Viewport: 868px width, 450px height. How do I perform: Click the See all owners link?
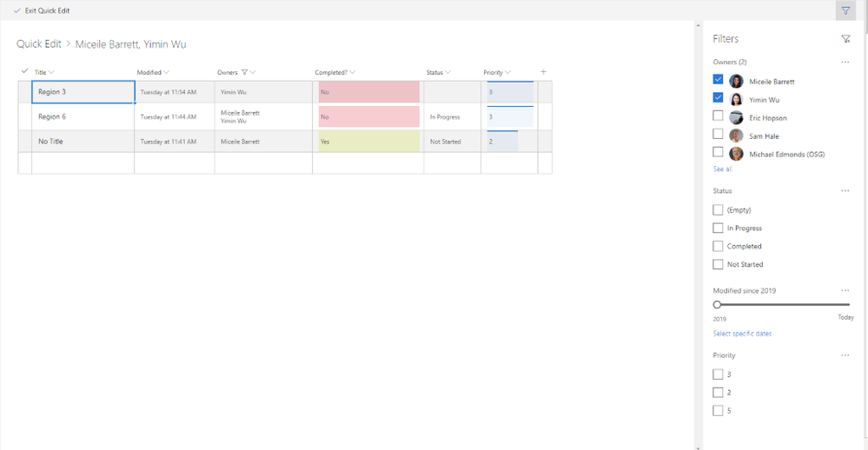coord(722,169)
